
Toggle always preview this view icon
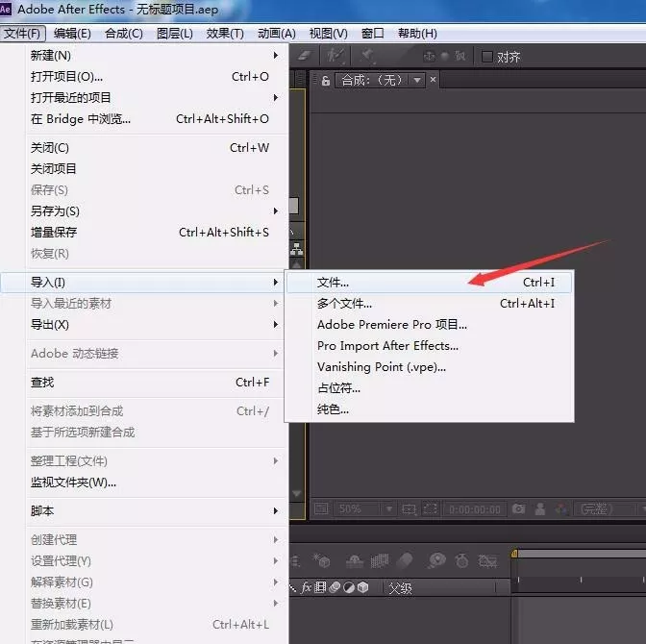click(321, 508)
